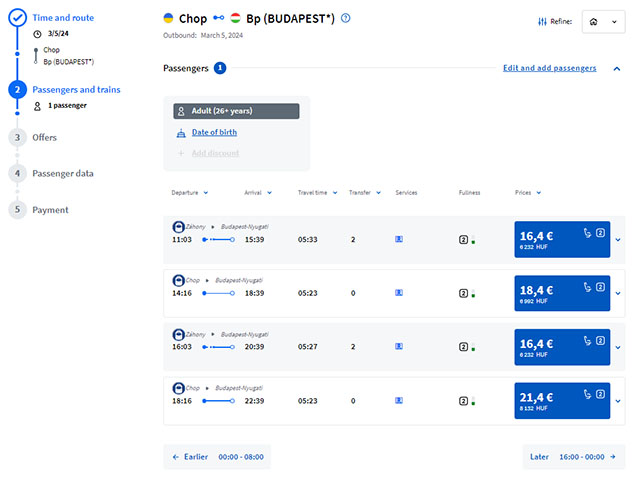
Task: Click the Záhony origin label on 11:03 train
Action: 196,226
